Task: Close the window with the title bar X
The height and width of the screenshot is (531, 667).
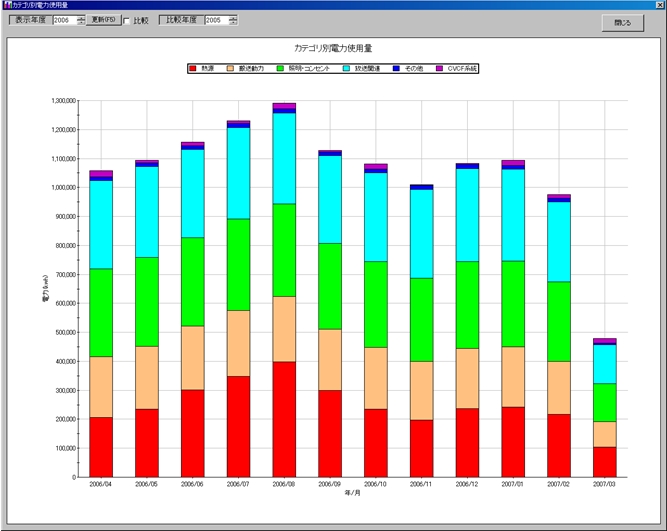Action: point(660,5)
